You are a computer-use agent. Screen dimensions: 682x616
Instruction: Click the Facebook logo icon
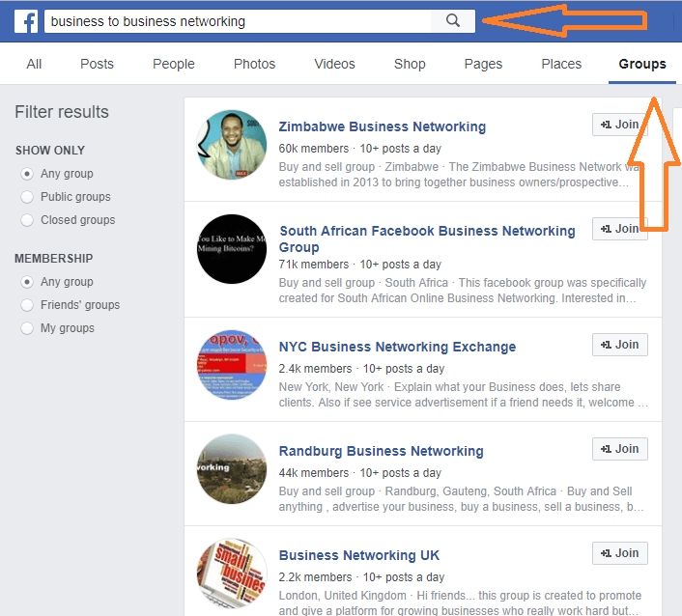(x=26, y=21)
